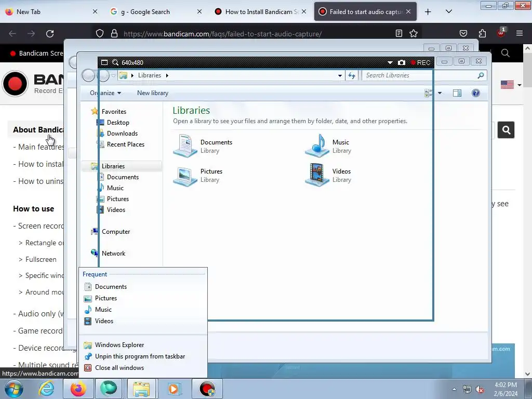Refresh the Libraries address bar
The image size is (532, 399).
coord(352,76)
